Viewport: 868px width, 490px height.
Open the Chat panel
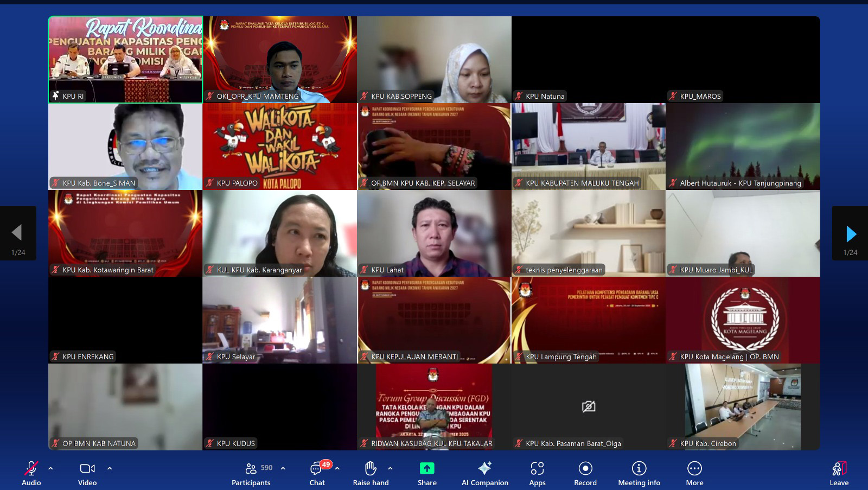[317, 473]
